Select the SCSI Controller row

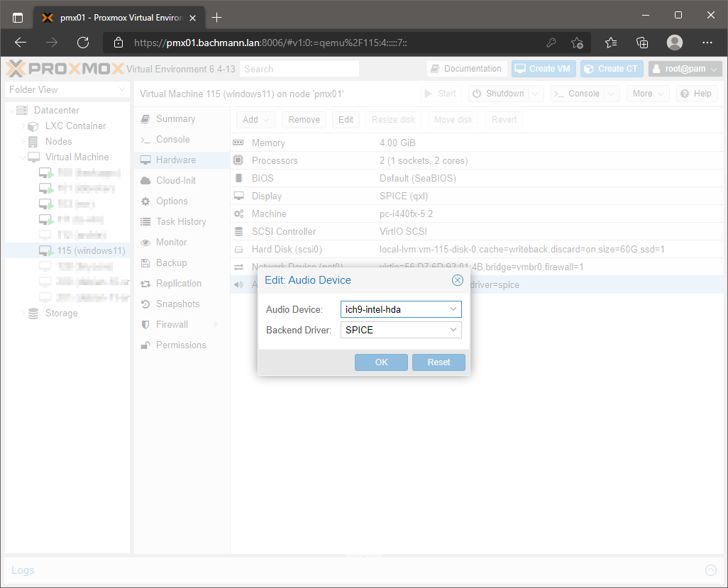(477, 231)
